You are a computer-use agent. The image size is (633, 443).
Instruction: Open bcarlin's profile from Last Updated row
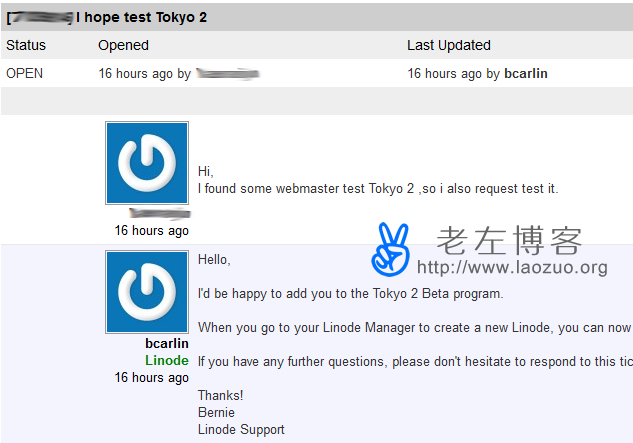(x=525, y=73)
